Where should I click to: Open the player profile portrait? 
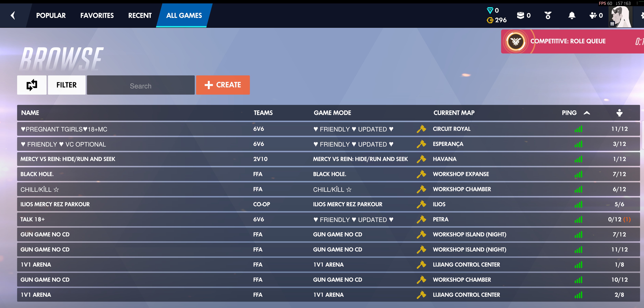[621, 16]
